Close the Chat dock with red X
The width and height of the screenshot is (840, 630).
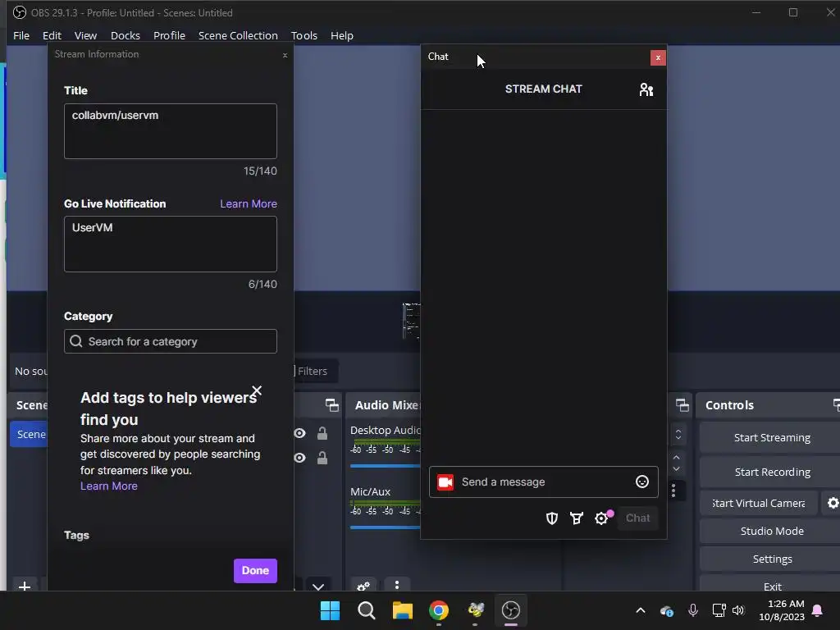(658, 58)
